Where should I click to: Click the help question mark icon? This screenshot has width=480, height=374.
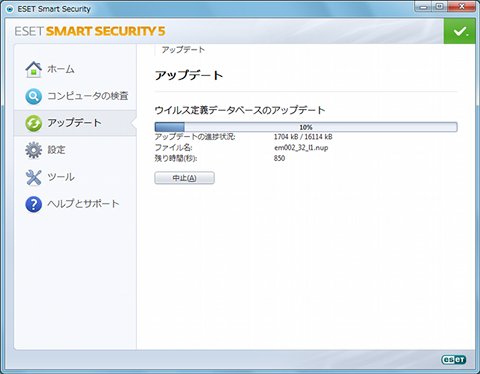33,204
